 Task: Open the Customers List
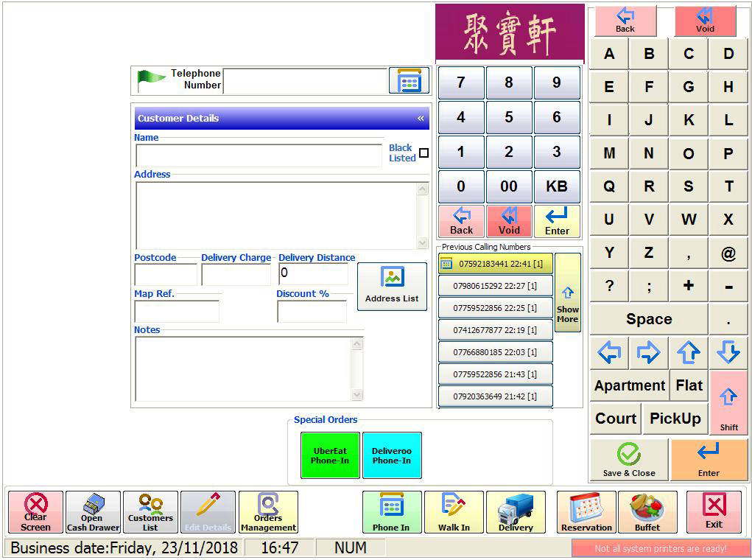pyautogui.click(x=150, y=511)
